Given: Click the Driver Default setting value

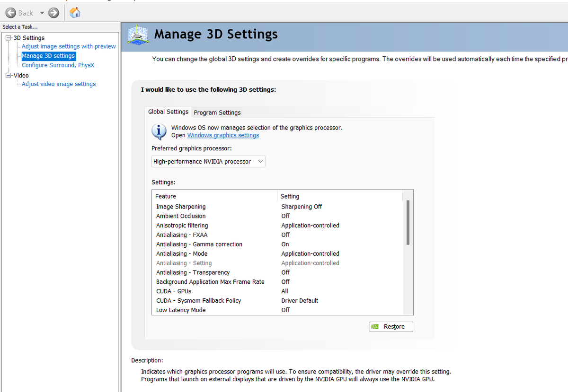Looking at the screenshot, I should (300, 301).
